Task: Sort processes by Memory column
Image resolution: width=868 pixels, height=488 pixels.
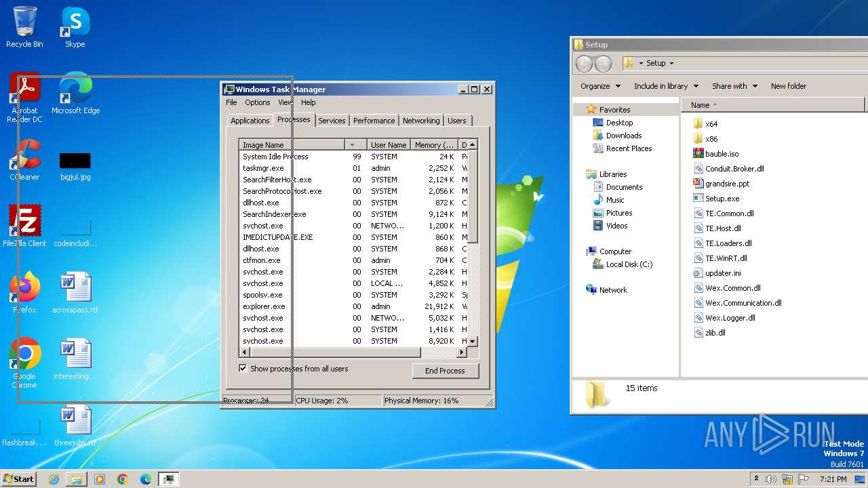Action: tap(434, 145)
